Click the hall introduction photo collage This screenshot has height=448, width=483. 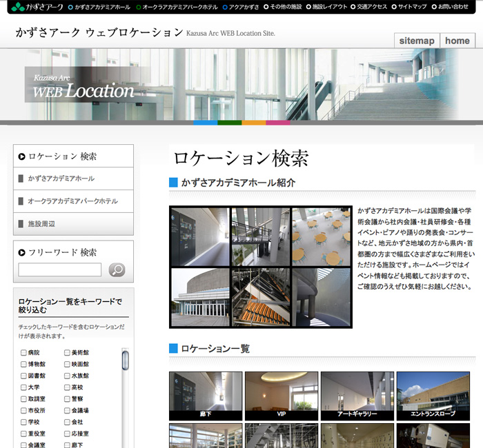(261, 267)
